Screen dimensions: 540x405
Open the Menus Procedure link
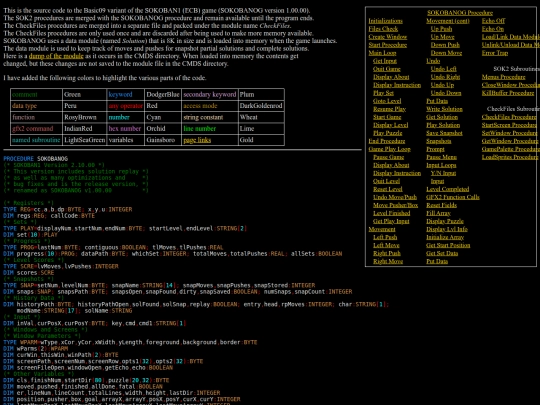[503, 77]
